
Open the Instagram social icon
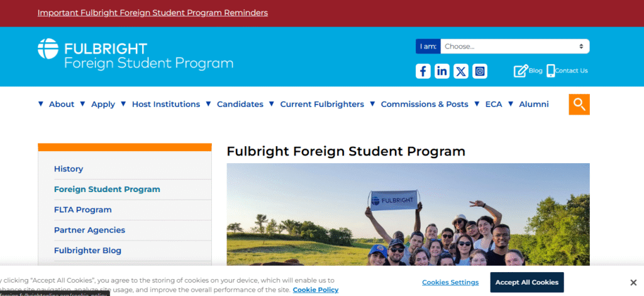pyautogui.click(x=480, y=71)
